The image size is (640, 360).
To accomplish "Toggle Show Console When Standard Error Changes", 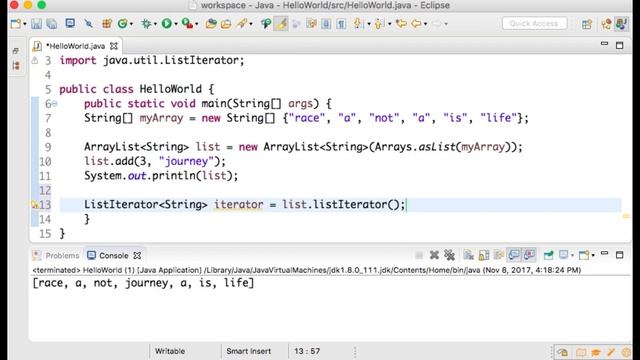I will pyautogui.click(x=529, y=255).
